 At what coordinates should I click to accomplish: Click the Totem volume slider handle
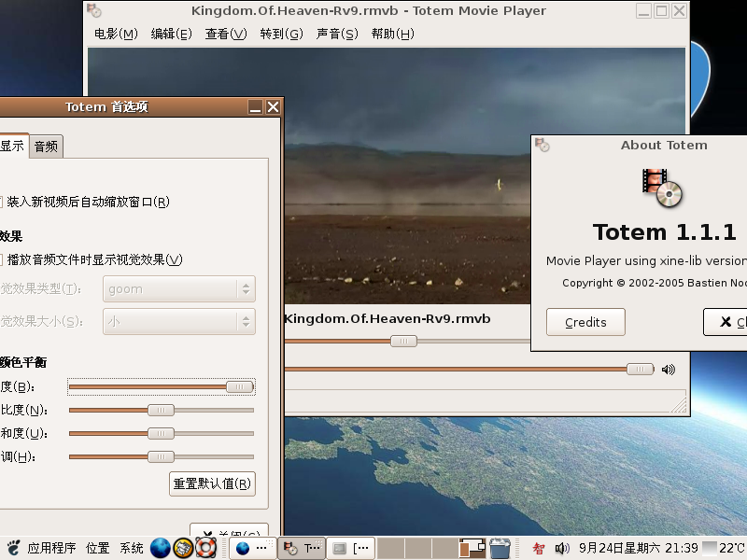641,369
